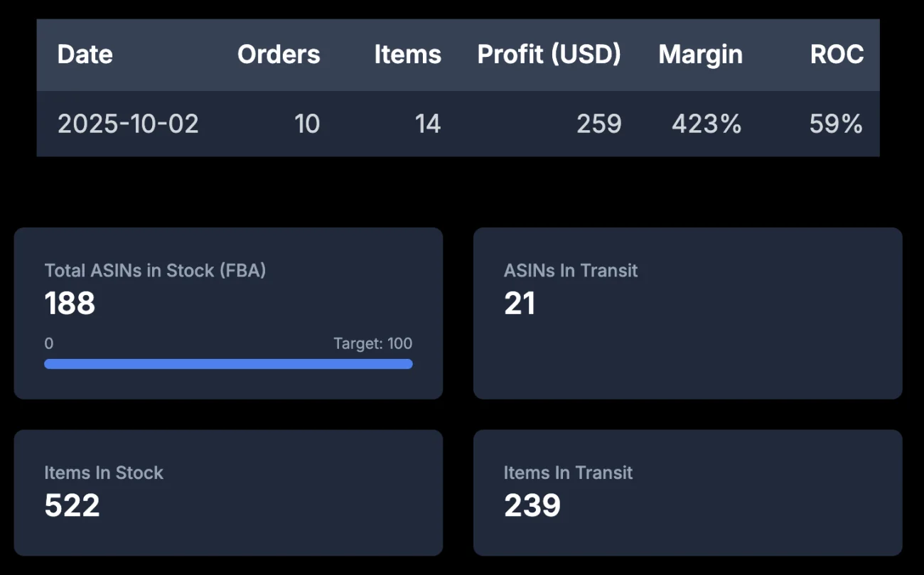Select the 59% ROC cell

point(836,124)
